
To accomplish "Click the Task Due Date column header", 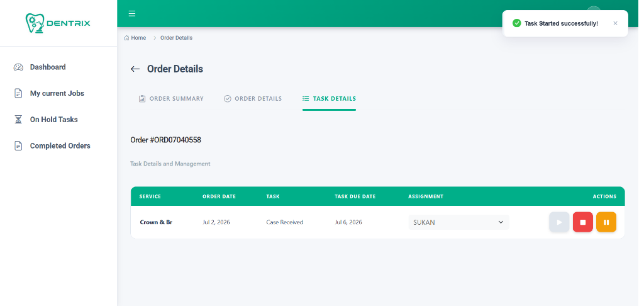I will pos(355,196).
